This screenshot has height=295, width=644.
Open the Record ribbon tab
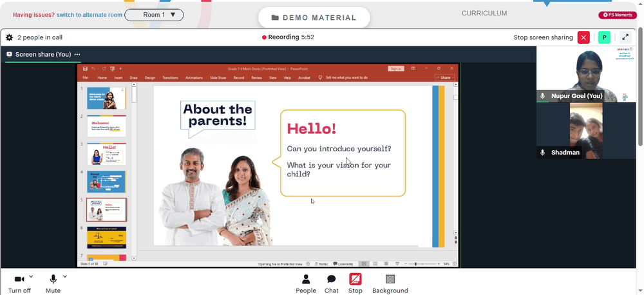[x=239, y=78]
